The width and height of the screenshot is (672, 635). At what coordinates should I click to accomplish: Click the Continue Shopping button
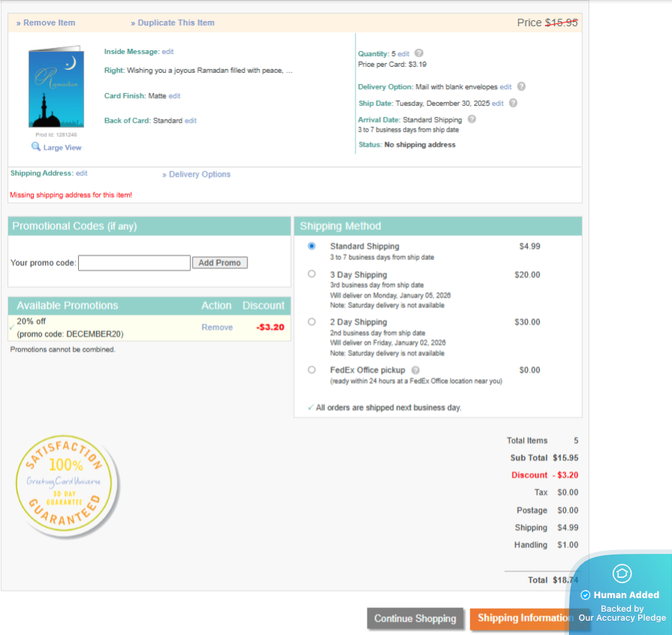pos(415,618)
